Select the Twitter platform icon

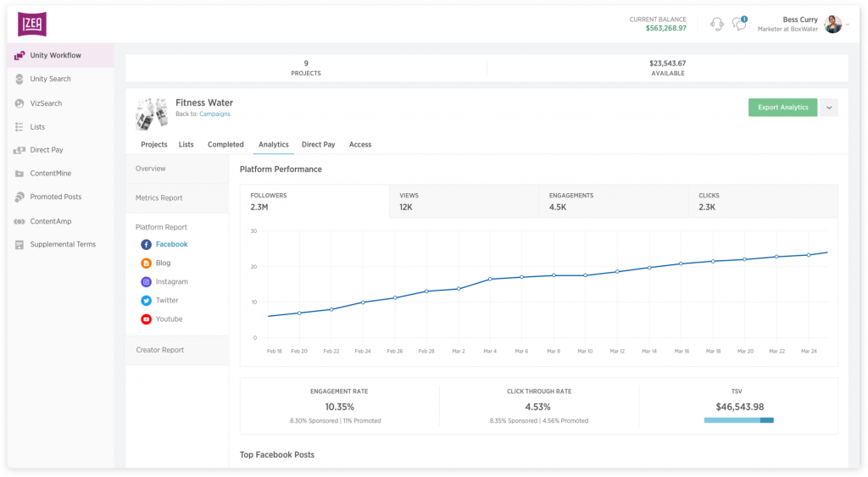[146, 300]
